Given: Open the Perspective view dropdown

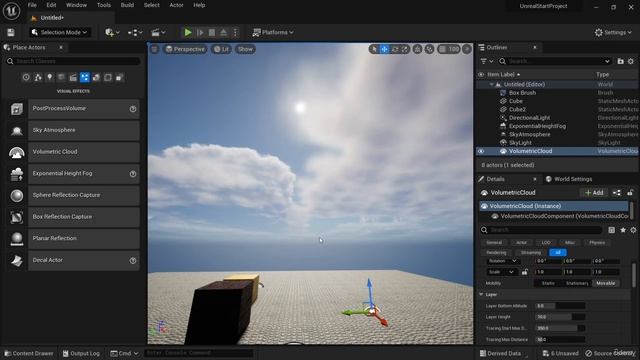Looking at the screenshot, I should point(185,49).
